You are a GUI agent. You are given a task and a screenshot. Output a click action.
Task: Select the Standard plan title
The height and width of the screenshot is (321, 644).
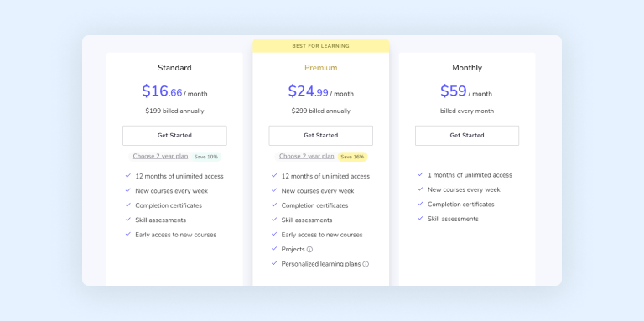click(x=174, y=68)
